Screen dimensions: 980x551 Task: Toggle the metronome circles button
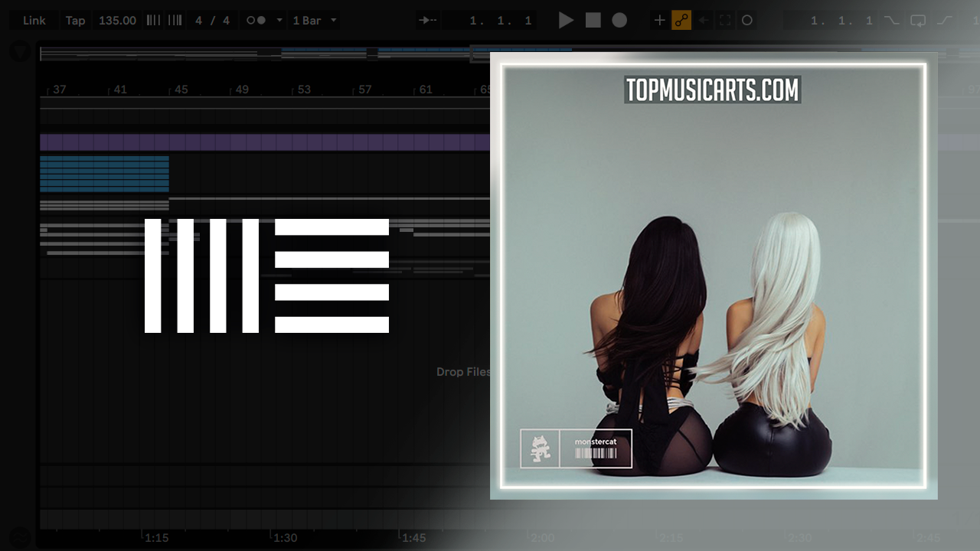click(x=256, y=21)
